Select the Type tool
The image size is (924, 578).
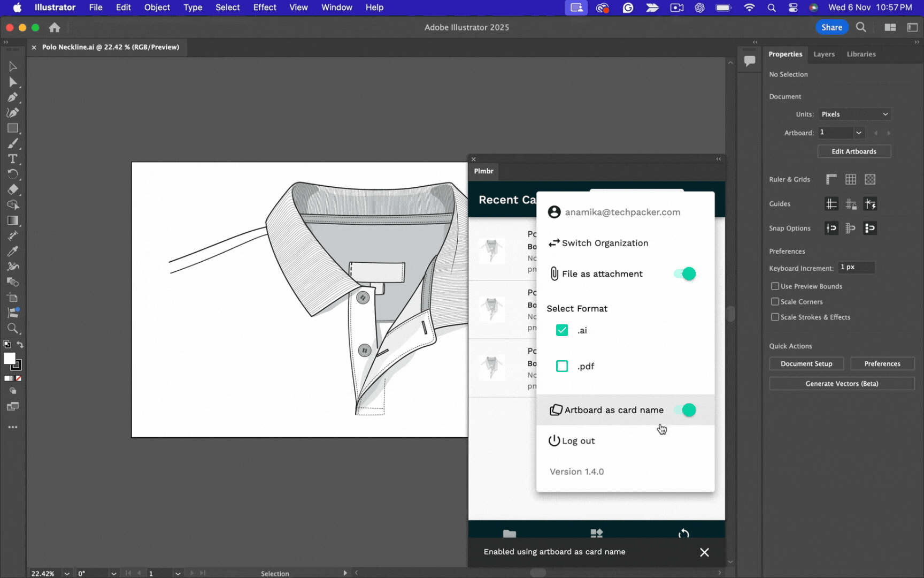(x=13, y=159)
